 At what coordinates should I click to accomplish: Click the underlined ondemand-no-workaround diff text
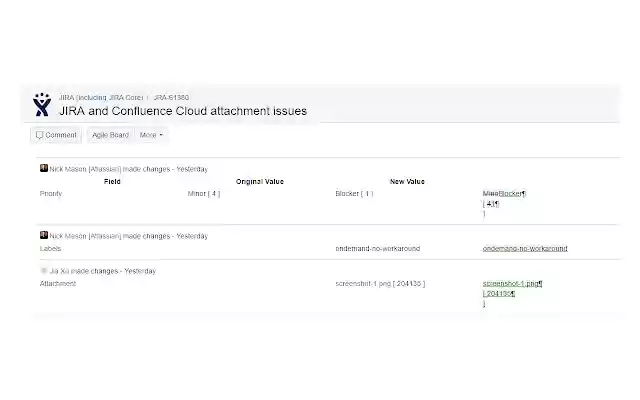[x=525, y=248]
